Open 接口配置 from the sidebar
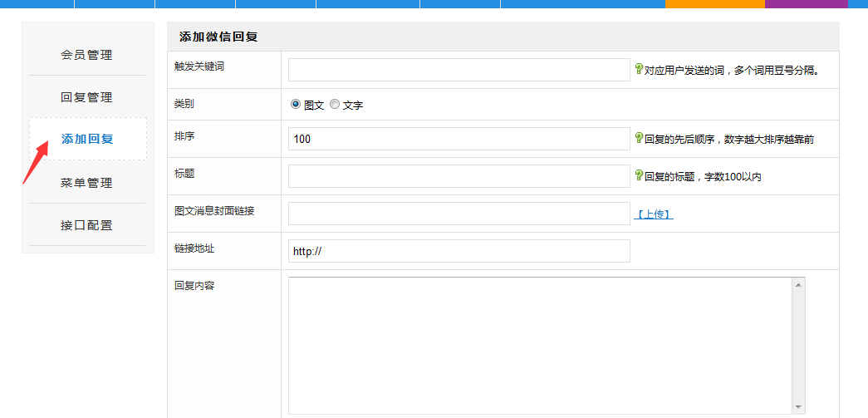The height and width of the screenshot is (418, 868). click(x=87, y=225)
